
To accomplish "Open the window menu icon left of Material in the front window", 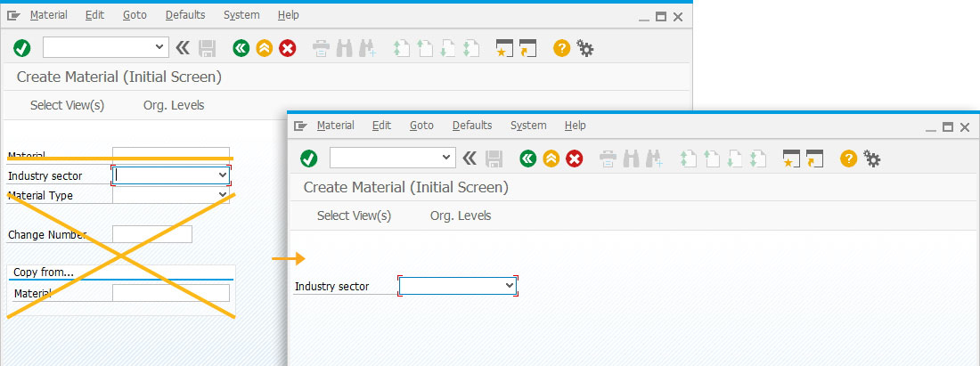I will pyautogui.click(x=300, y=126).
